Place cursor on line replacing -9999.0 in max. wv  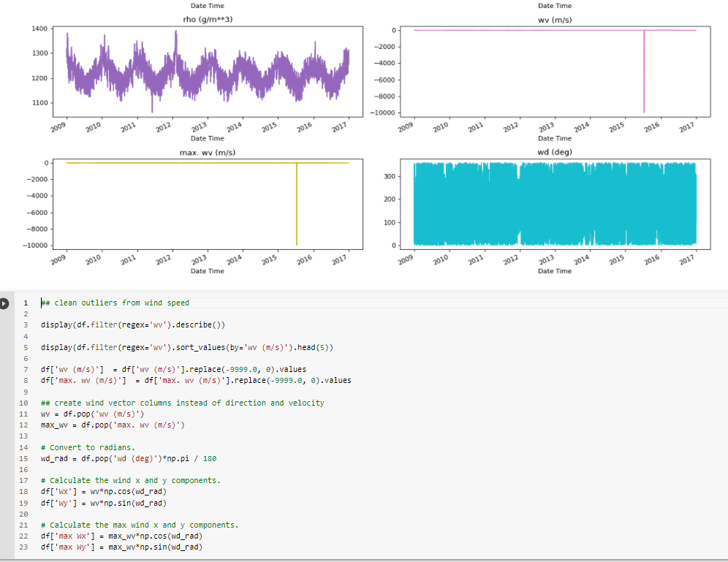click(196, 380)
